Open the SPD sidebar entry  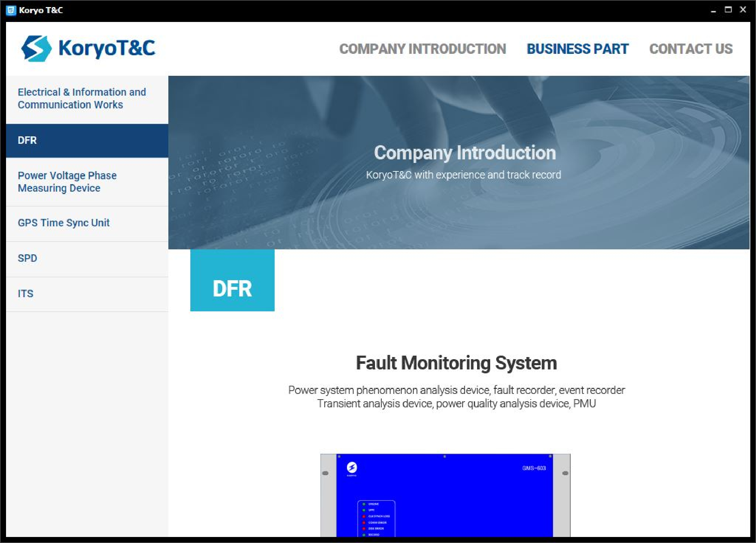coord(87,259)
